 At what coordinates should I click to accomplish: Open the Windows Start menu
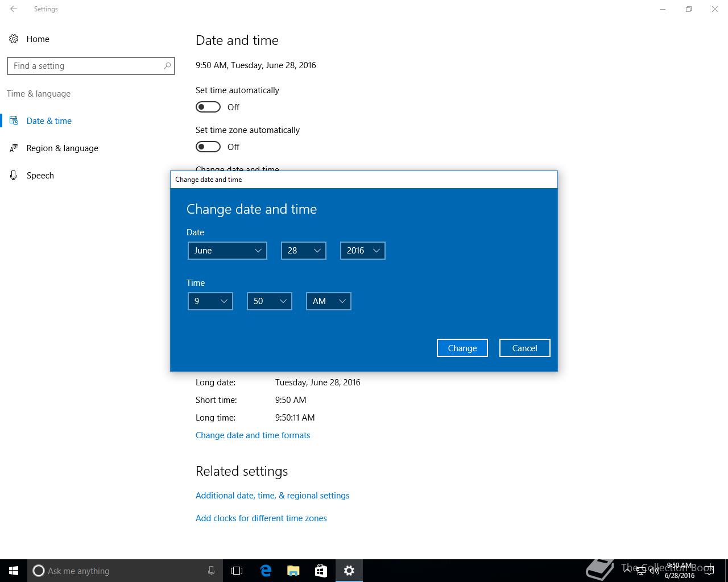coord(14,571)
